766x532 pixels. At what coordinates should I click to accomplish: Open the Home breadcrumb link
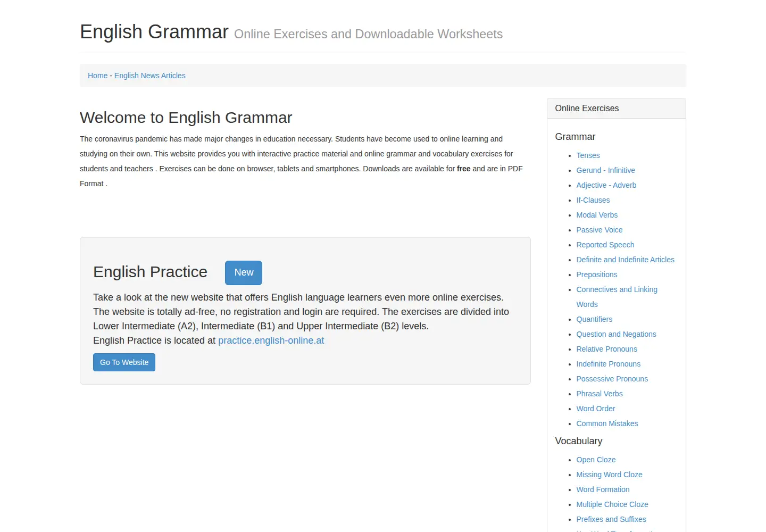pos(97,76)
